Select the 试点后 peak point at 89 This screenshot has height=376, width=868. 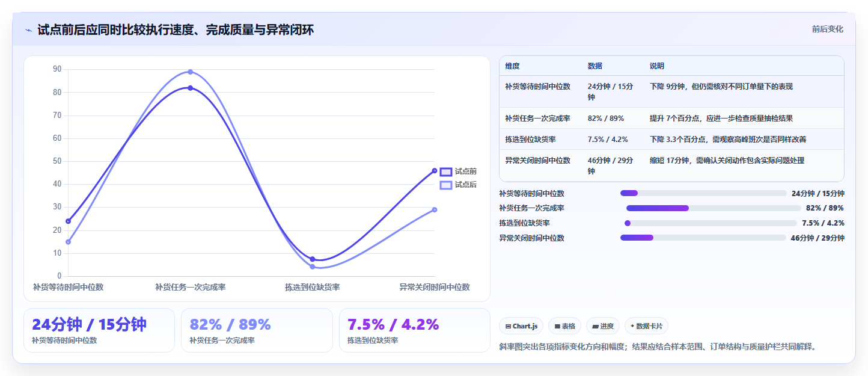coord(191,72)
